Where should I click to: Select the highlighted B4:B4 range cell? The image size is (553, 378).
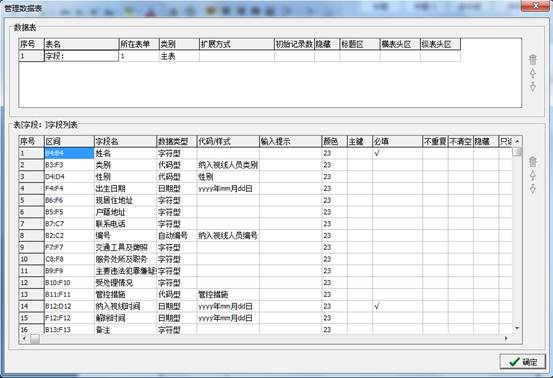[69, 153]
